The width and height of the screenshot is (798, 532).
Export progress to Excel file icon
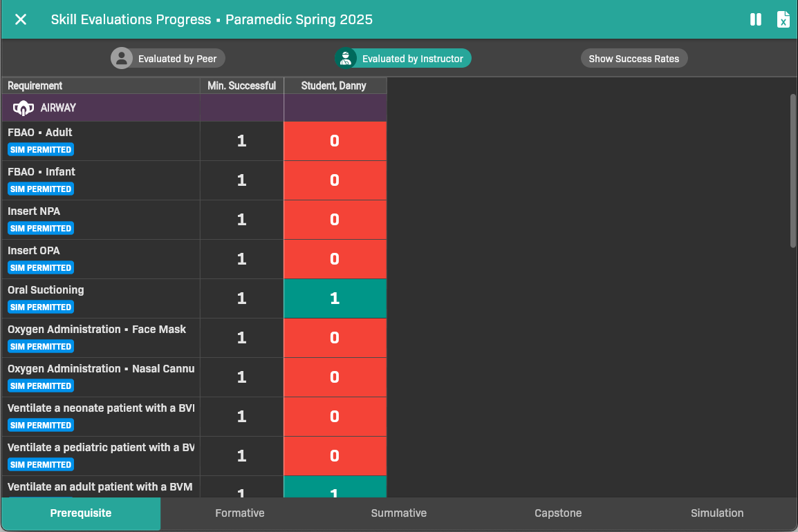pyautogui.click(x=783, y=19)
